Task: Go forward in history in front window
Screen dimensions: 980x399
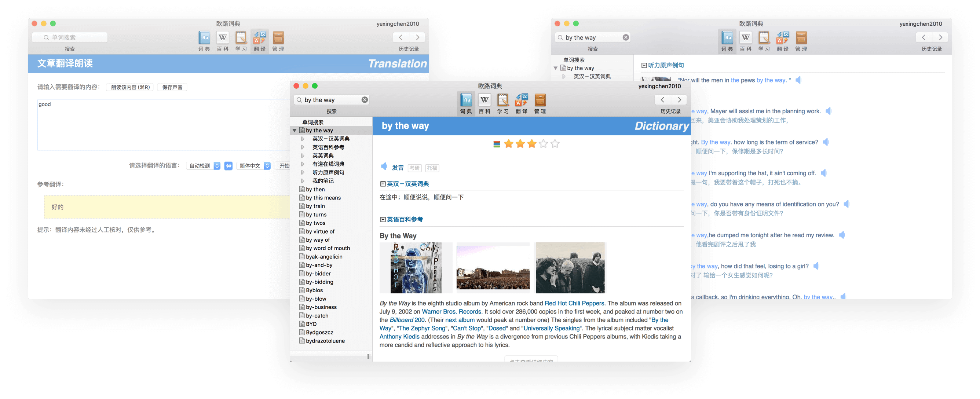Action: pyautogui.click(x=679, y=100)
